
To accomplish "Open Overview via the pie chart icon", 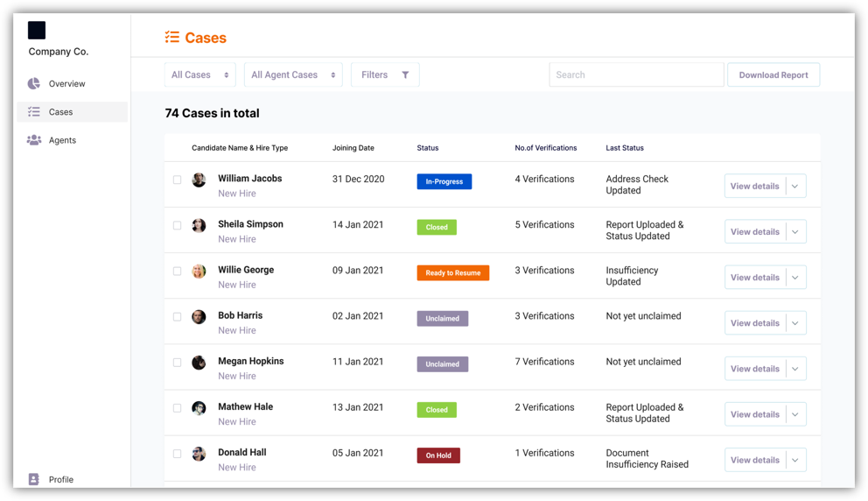I will [34, 83].
